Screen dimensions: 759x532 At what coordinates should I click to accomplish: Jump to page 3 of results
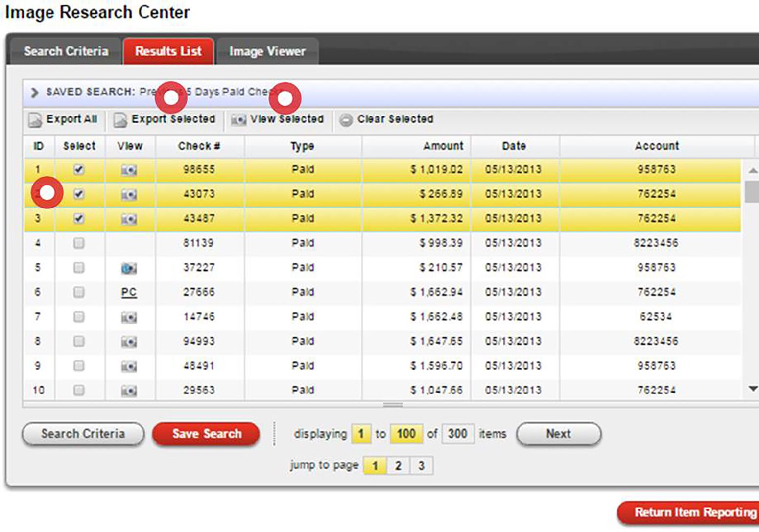coord(421,465)
